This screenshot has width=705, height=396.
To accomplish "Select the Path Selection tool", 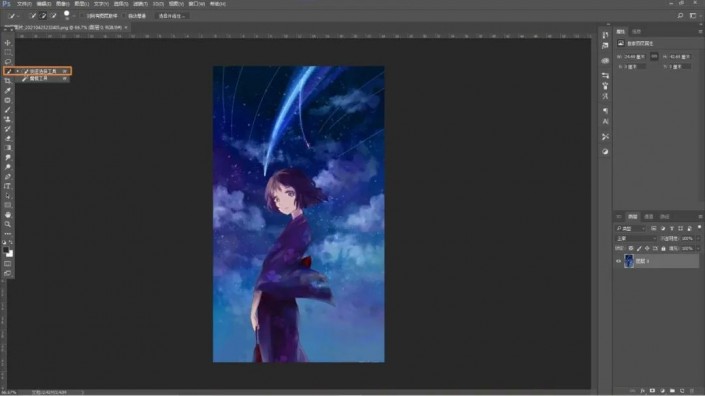I will (8, 196).
